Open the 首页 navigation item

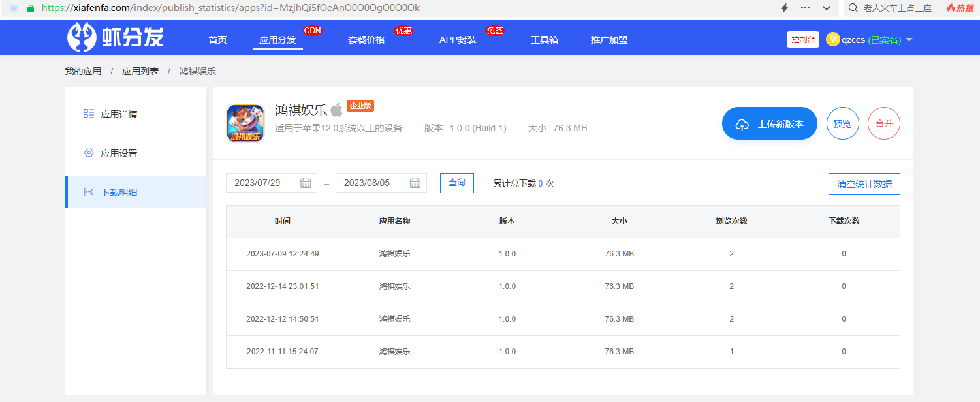pyautogui.click(x=217, y=40)
